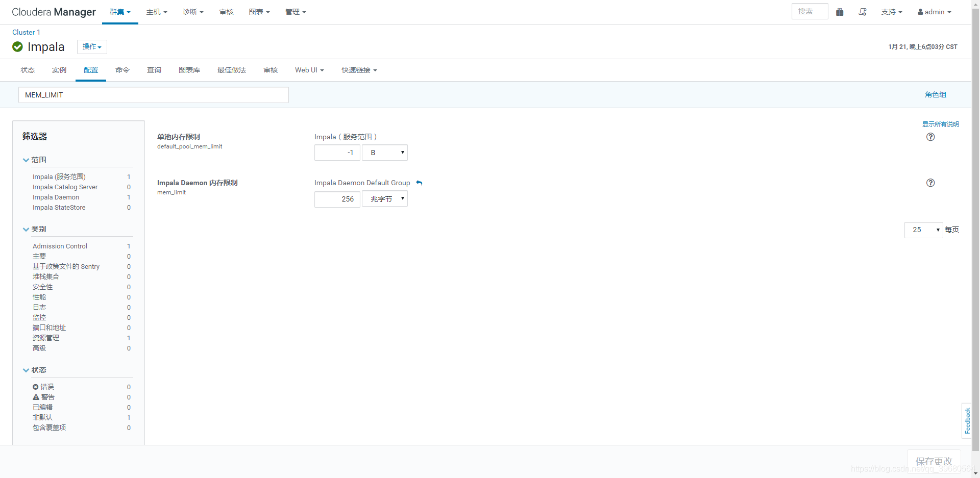Open the 管理 menu

pos(296,12)
